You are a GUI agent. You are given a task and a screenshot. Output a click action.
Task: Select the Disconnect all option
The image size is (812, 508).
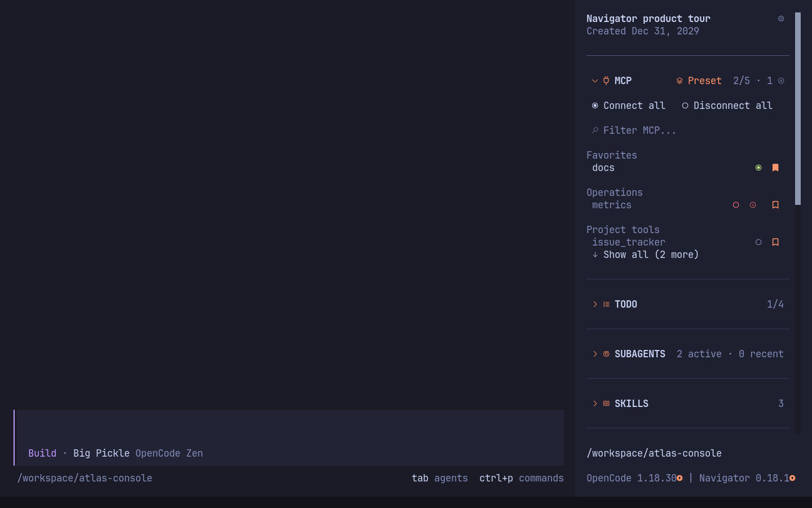(x=727, y=106)
